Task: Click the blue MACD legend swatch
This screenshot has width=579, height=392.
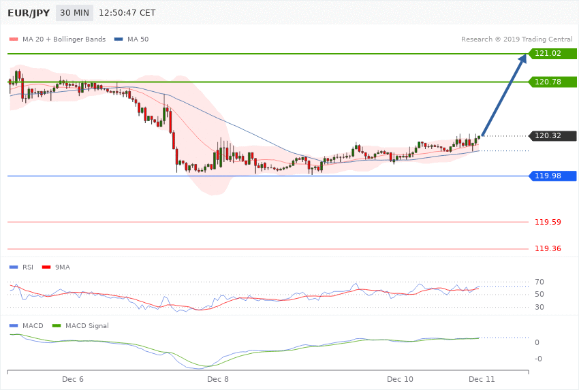Action: pyautogui.click(x=14, y=325)
